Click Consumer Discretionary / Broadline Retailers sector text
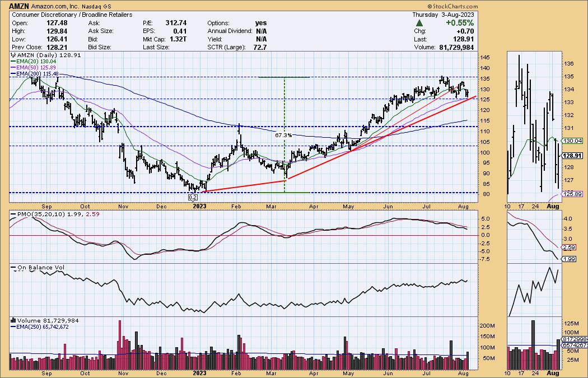 click(72, 15)
